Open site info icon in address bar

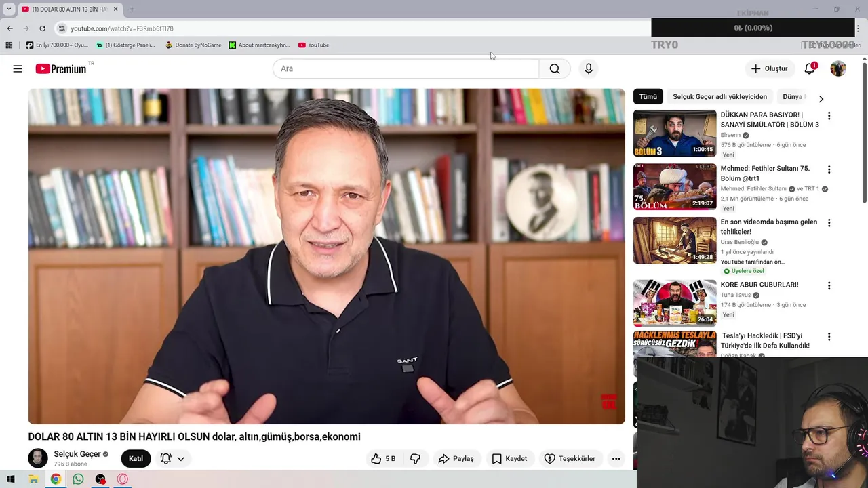pyautogui.click(x=62, y=28)
